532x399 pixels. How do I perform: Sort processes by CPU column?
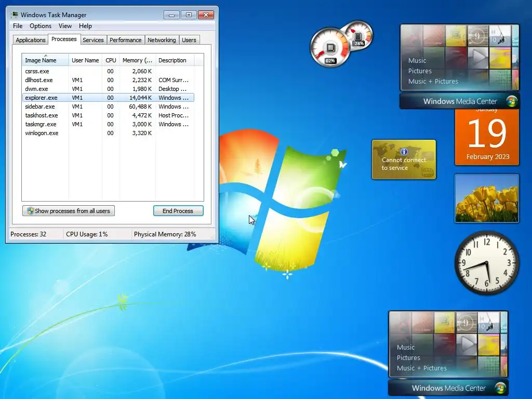(111, 60)
